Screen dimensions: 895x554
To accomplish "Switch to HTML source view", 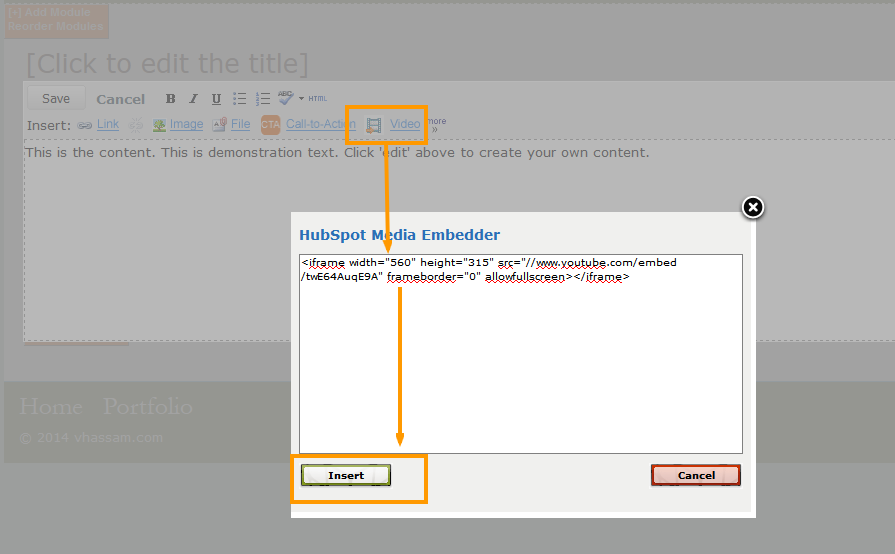I will pyautogui.click(x=318, y=99).
